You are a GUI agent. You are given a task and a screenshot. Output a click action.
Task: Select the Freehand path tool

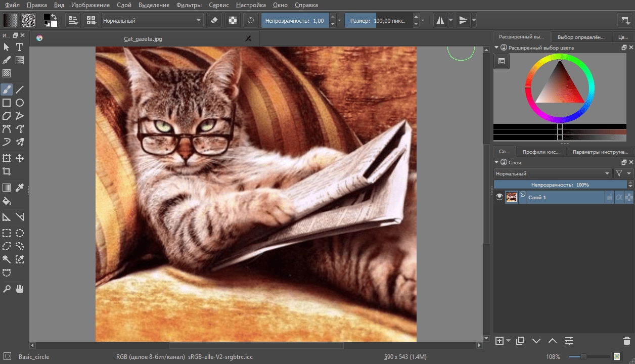[x=20, y=129]
